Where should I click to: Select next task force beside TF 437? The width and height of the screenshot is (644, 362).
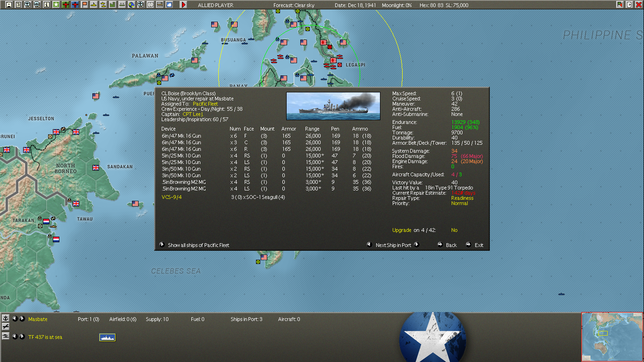[x=22, y=337]
